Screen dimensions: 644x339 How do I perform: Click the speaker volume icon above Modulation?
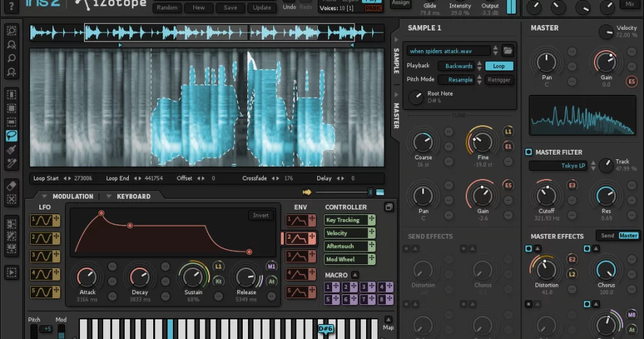tap(307, 192)
